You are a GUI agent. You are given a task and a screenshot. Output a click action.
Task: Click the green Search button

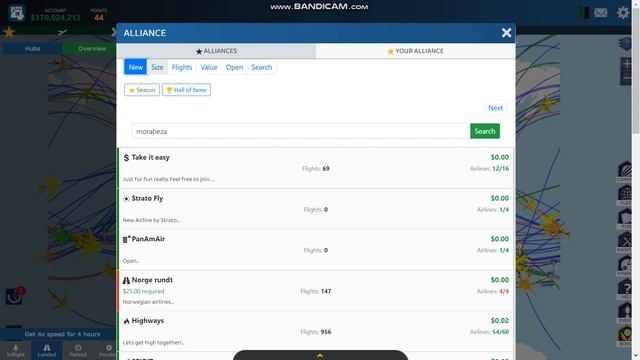(484, 131)
